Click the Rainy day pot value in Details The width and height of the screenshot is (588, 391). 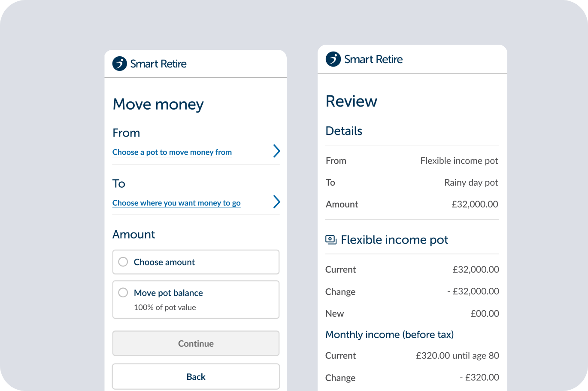coord(471,183)
